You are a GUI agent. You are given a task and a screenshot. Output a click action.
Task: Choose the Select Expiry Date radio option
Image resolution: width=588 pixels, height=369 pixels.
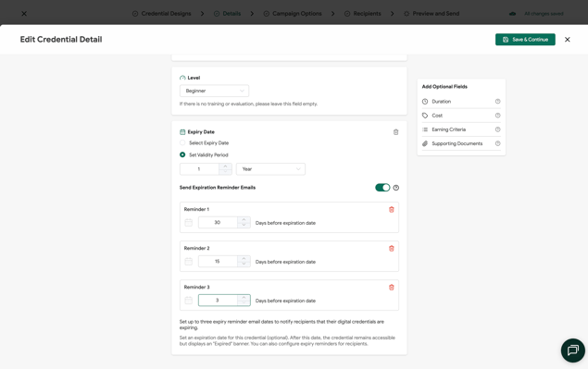182,142
